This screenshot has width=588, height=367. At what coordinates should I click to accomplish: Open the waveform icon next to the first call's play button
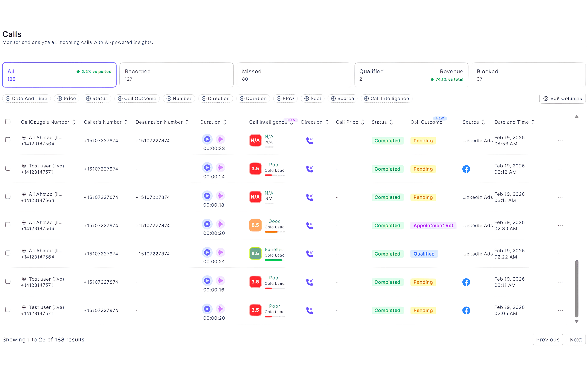pos(220,139)
